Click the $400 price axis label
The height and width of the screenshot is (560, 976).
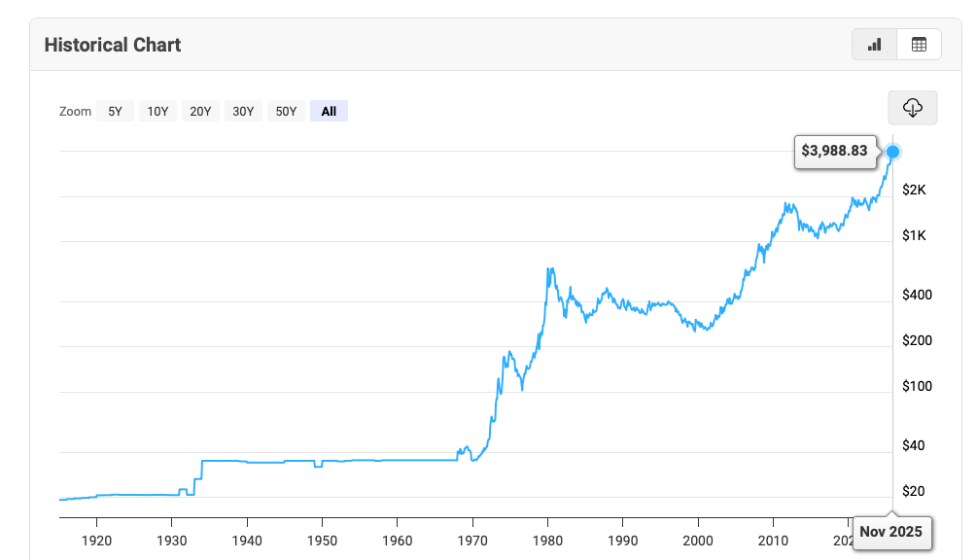click(x=915, y=295)
